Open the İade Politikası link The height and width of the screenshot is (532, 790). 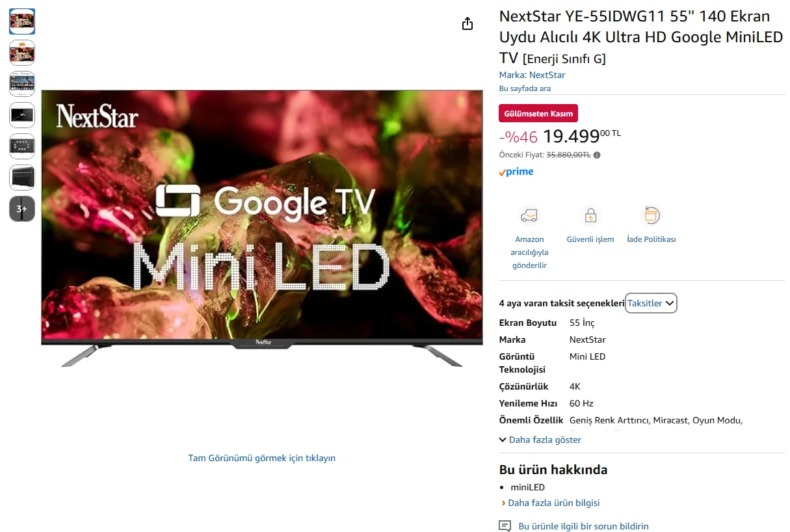pyautogui.click(x=652, y=239)
